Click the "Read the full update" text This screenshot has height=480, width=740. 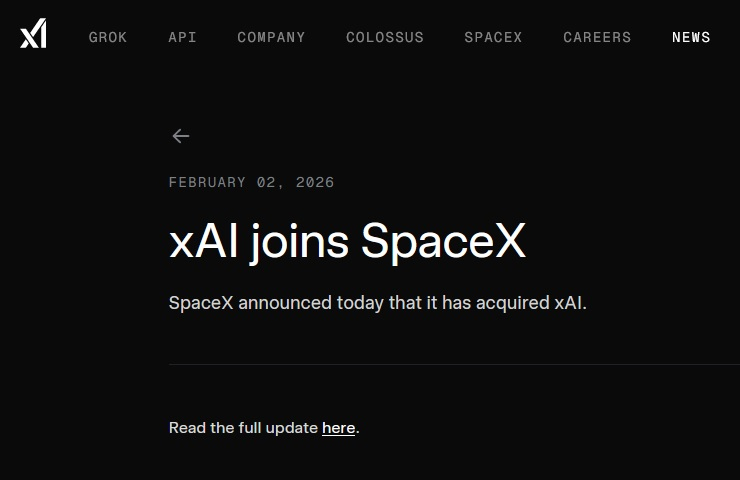pyautogui.click(x=243, y=428)
